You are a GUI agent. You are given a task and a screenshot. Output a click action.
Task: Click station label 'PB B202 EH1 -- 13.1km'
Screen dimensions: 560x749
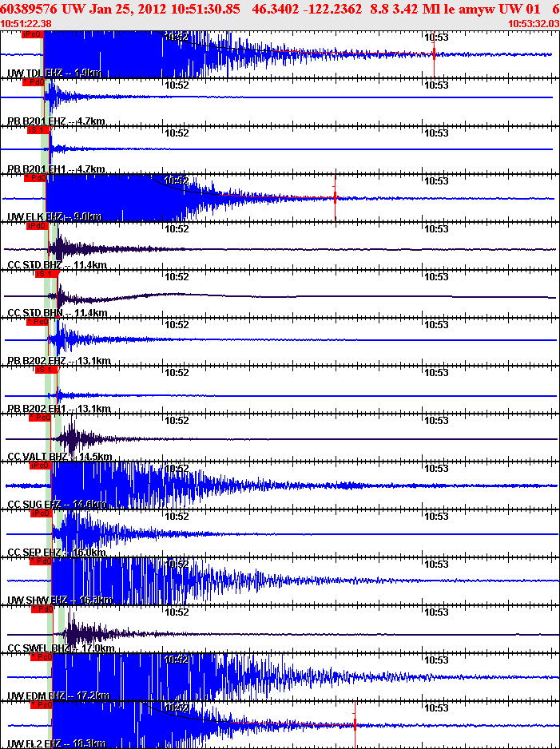coord(59,408)
